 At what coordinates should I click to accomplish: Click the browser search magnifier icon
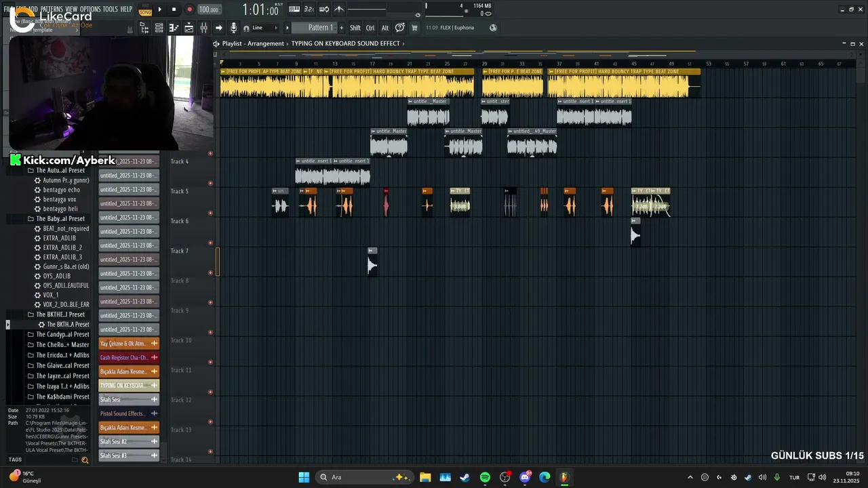85,460
